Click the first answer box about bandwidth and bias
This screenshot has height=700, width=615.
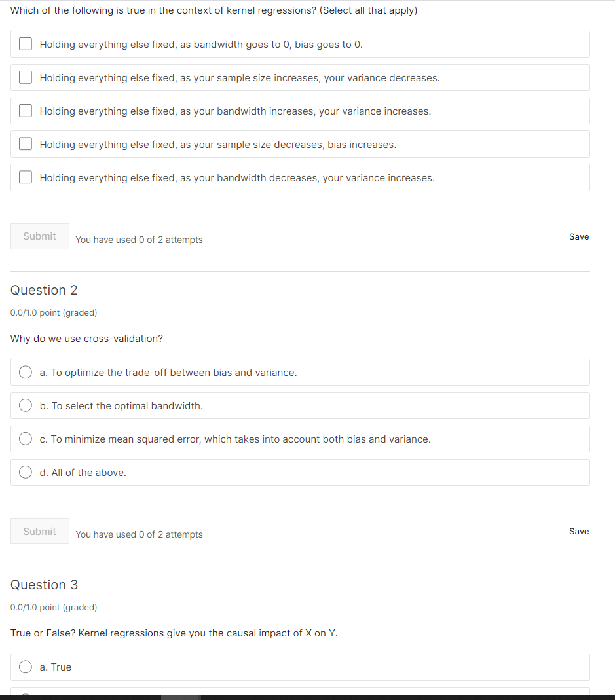click(300, 44)
